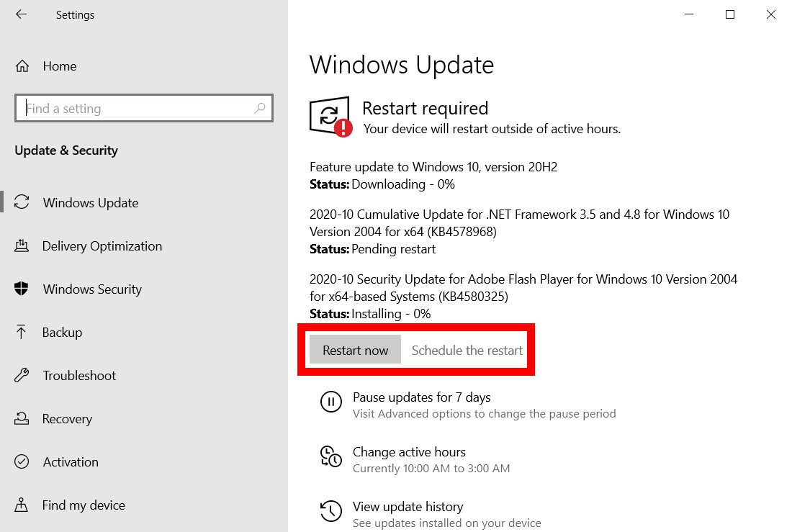Screen dimensions: 792x532
Task: Open Recovery settings
Action: pyautogui.click(x=68, y=418)
